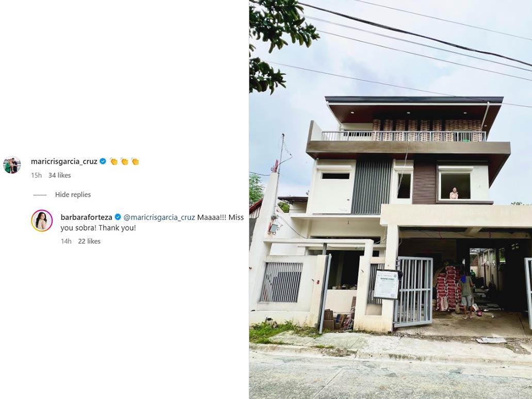Click verified badge beside barbaraforteza
This screenshot has height=399, width=532.
(x=118, y=217)
